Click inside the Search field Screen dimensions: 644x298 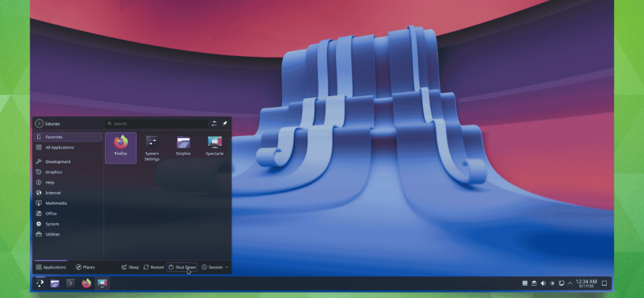[157, 123]
